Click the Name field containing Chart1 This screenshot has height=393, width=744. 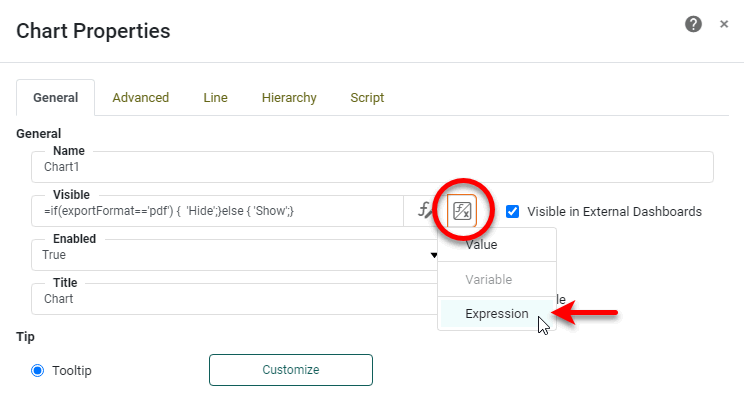coord(372,167)
